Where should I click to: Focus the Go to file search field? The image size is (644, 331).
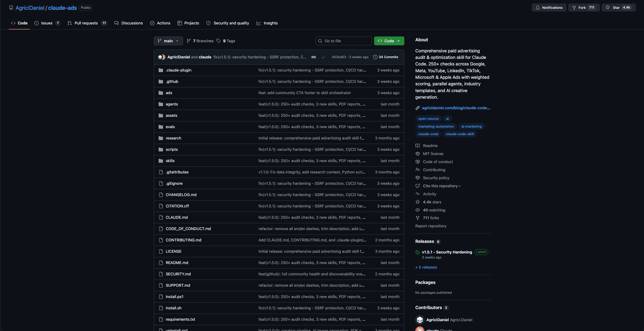click(x=344, y=41)
